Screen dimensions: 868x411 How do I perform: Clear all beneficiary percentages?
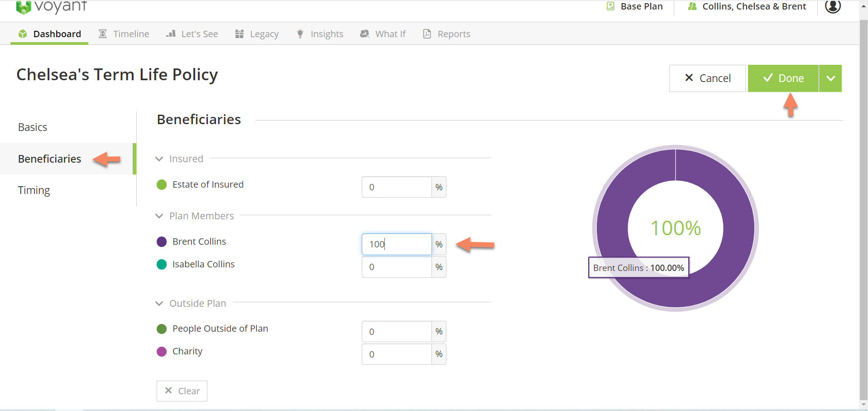[182, 391]
